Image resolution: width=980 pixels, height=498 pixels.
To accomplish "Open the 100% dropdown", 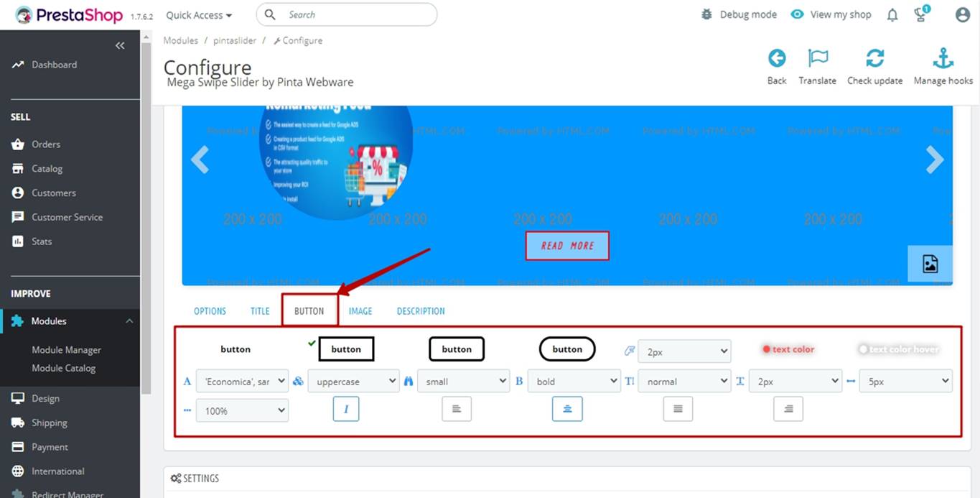I will click(242, 411).
